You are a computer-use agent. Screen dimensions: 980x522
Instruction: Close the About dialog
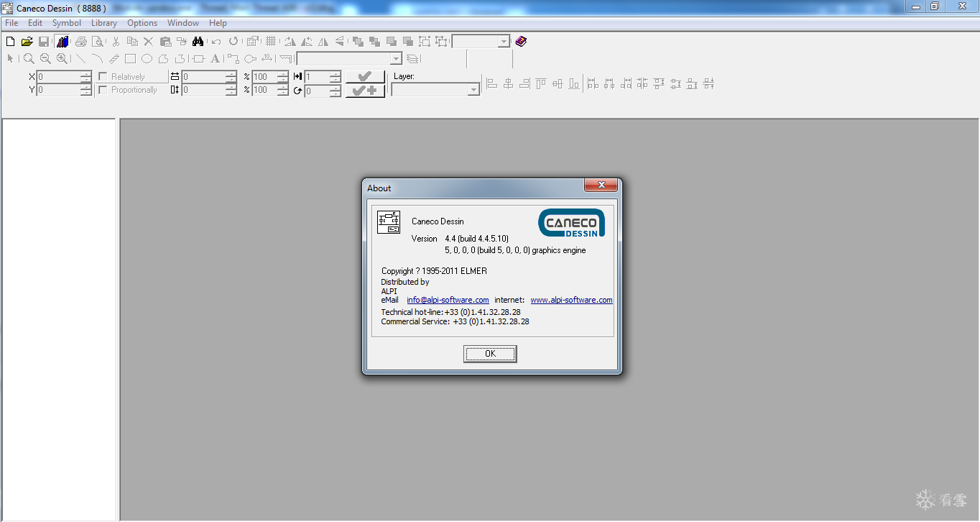pyautogui.click(x=601, y=186)
